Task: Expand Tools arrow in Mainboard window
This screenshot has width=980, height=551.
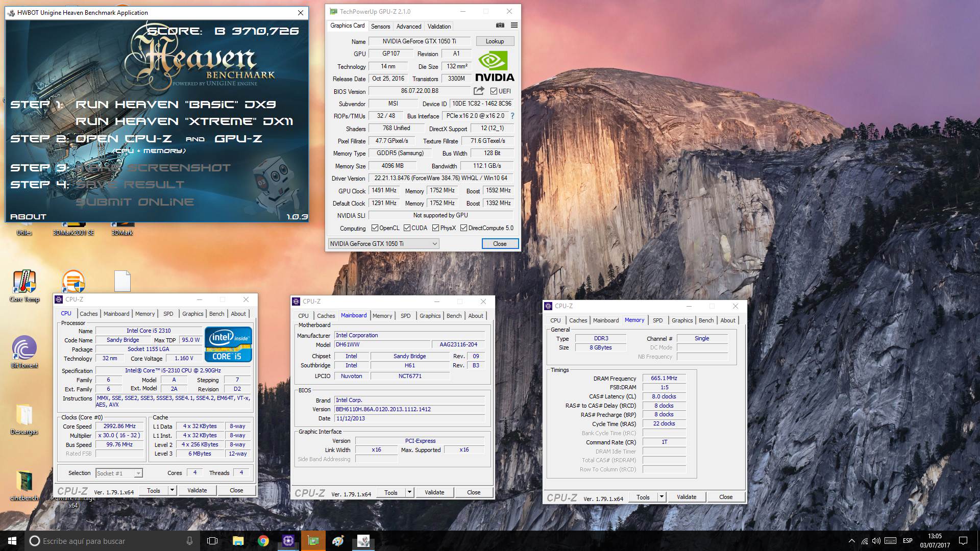Action: [x=409, y=492]
